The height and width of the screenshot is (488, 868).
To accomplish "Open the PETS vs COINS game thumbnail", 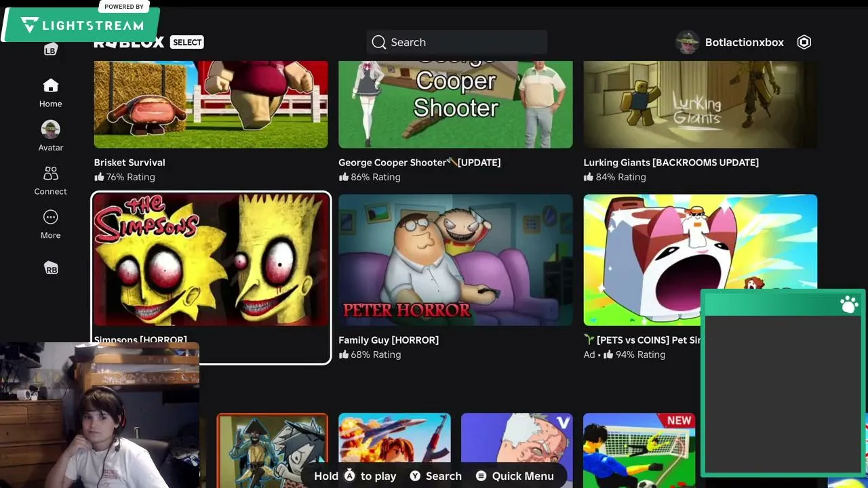I will (x=701, y=260).
